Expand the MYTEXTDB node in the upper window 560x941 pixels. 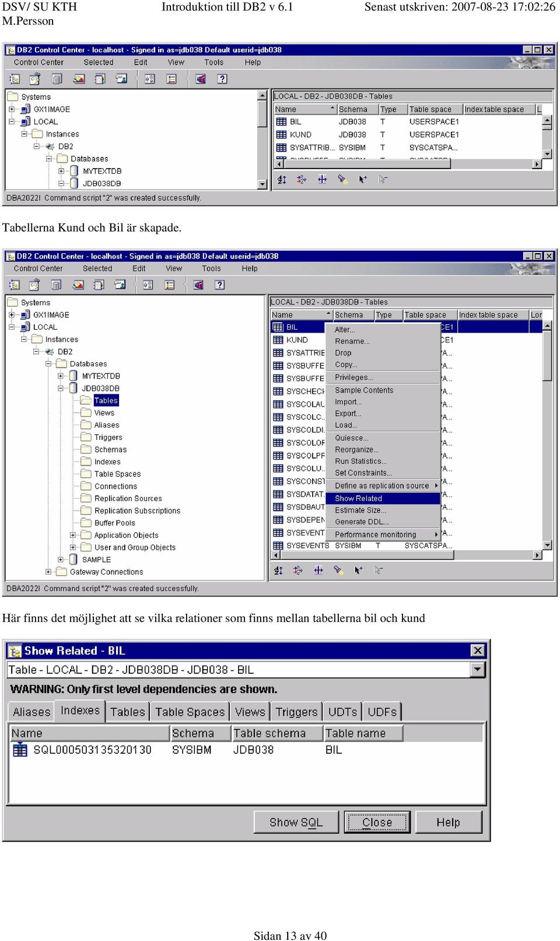[x=61, y=171]
